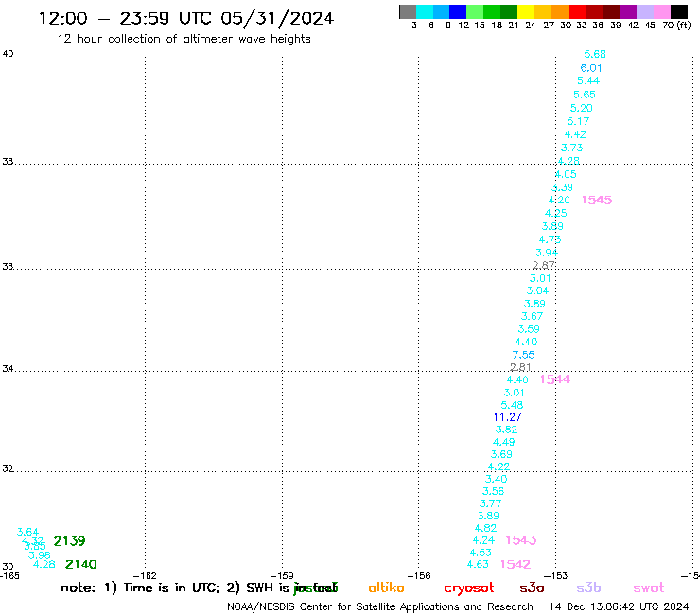This screenshot has height=615, width=700.
Task: Click the pink swot time label 1545
Action: (x=597, y=200)
